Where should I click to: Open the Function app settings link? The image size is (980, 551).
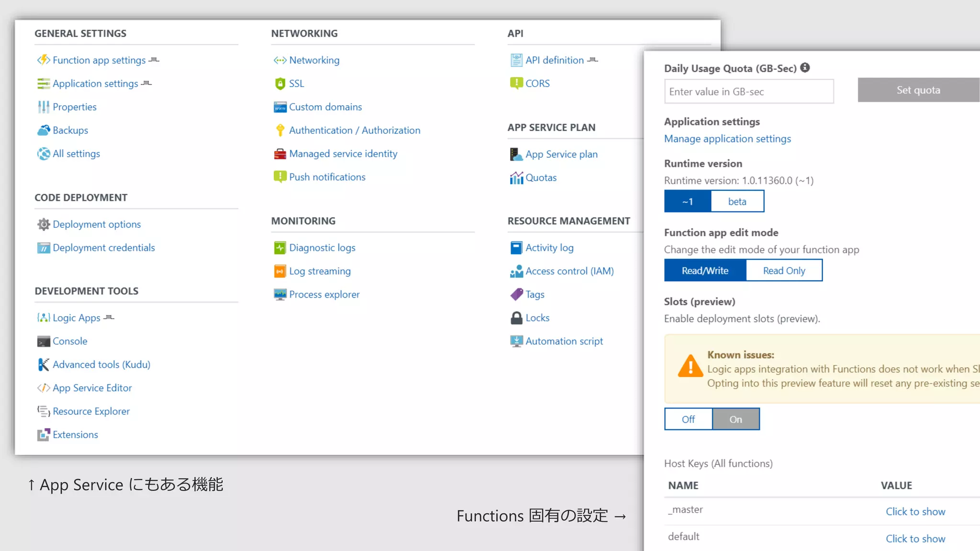point(99,60)
